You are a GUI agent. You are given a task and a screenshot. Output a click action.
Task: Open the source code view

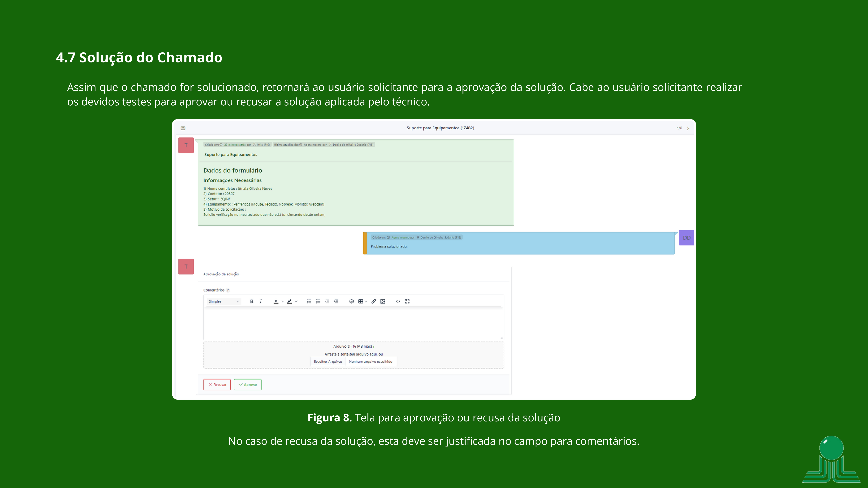[398, 301]
